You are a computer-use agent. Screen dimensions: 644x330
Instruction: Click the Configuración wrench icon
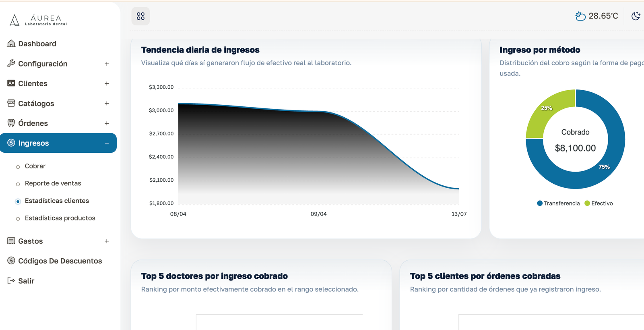[11, 63]
